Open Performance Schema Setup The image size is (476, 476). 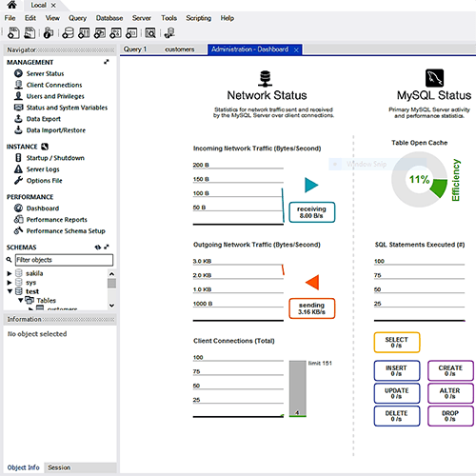66,230
